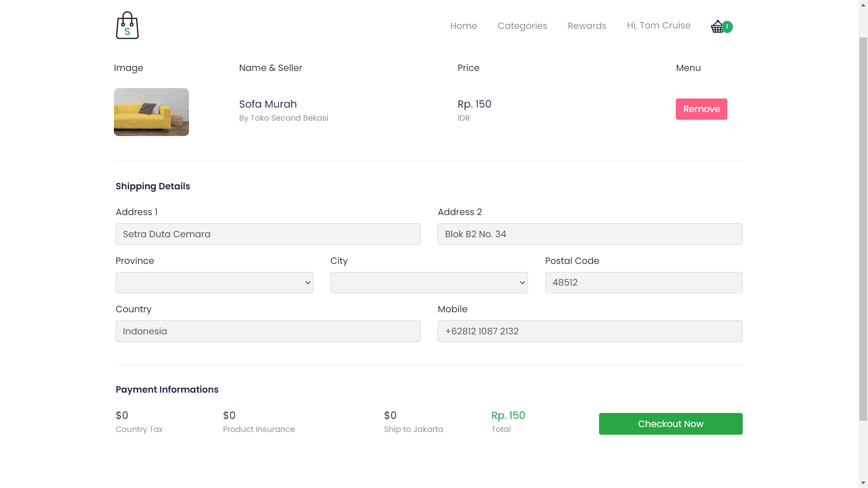Open the Categories menu item

pyautogui.click(x=522, y=26)
